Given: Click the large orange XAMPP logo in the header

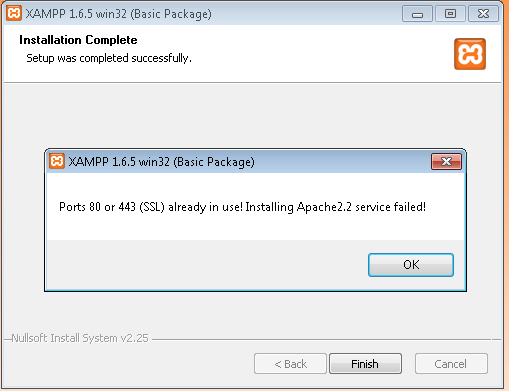Looking at the screenshot, I should tap(470, 54).
